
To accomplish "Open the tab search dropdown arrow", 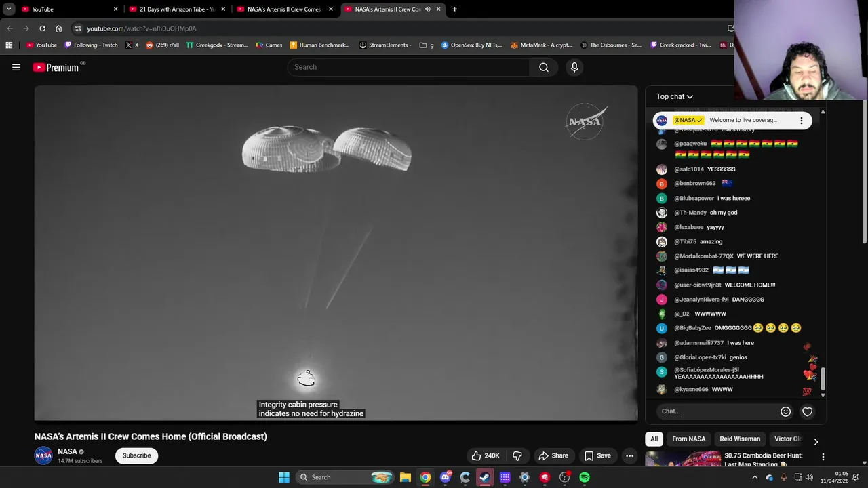I will coord(9,9).
